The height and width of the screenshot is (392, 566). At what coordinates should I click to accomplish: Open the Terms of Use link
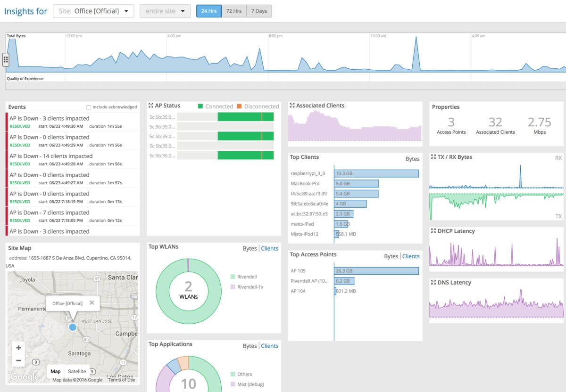pos(121,380)
